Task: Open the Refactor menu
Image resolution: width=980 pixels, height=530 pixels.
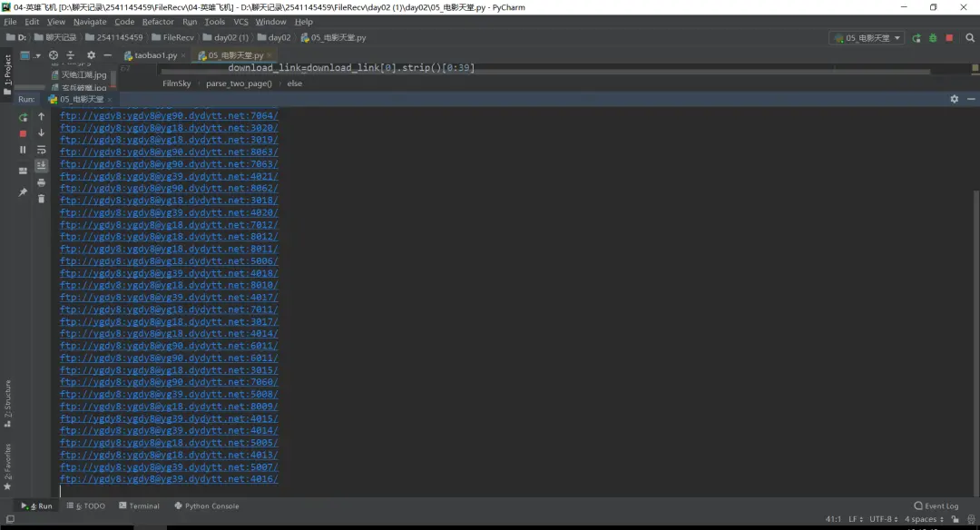Action: click(x=158, y=21)
